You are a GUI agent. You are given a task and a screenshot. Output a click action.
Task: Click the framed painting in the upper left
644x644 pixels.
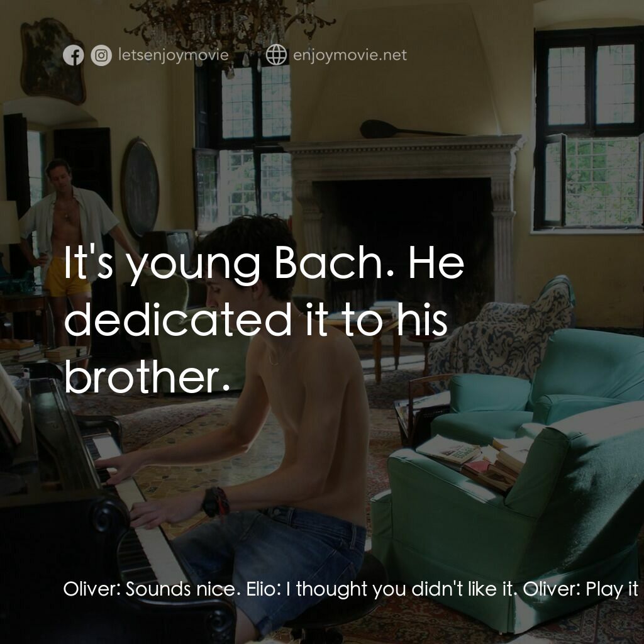pyautogui.click(x=53, y=61)
